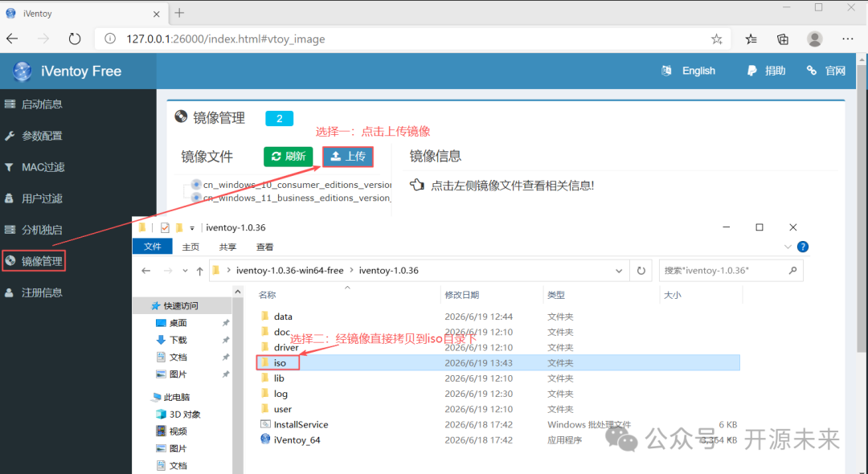Open the 捐助 donate link

[766, 71]
